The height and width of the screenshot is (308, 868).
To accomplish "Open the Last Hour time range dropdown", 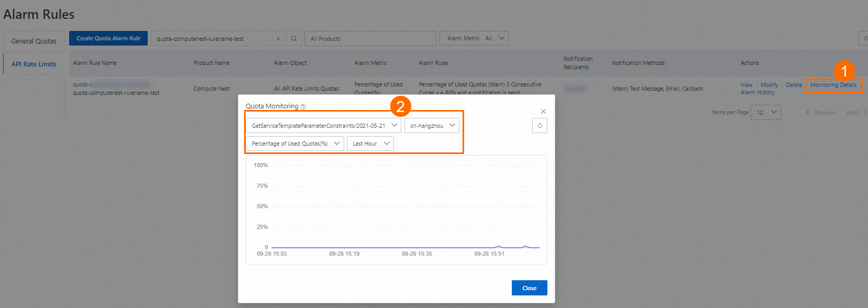I will coord(370,144).
